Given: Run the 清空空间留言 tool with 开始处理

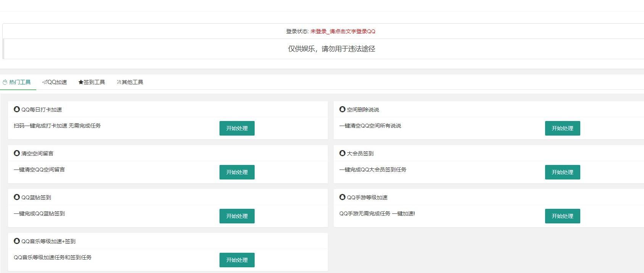Looking at the screenshot, I should pyautogui.click(x=237, y=172).
